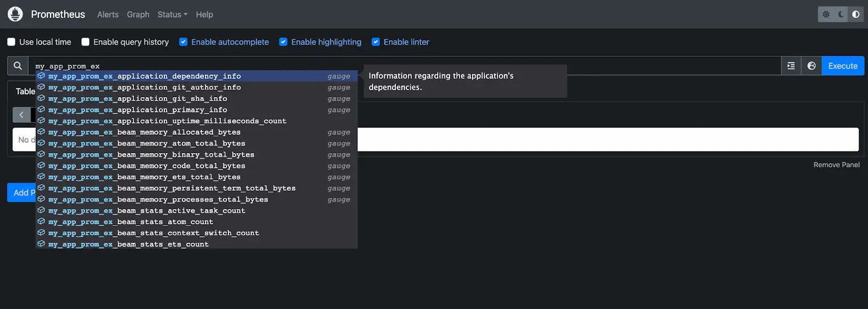Image resolution: width=868 pixels, height=309 pixels.
Task: Click the cube icon beside beam_memory_atom_total_bytes
Action: click(41, 143)
